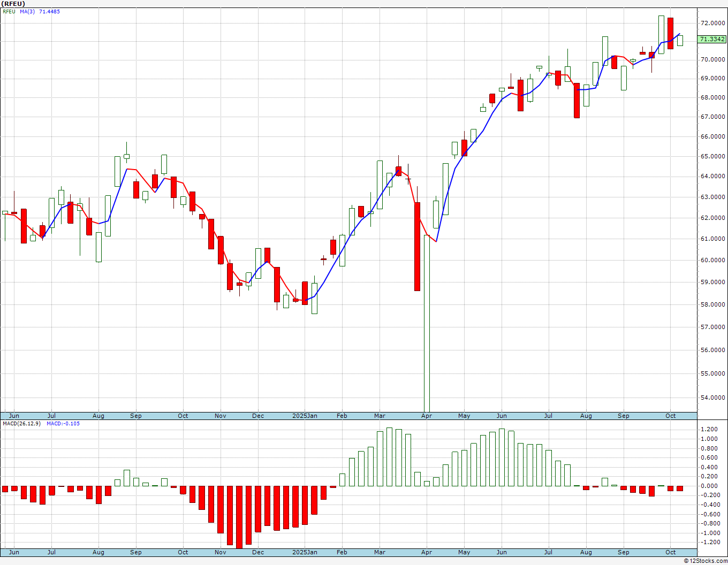Viewport: 728px width, 565px height.
Task: Select the positive "0.200" MACD axis label
Action: (710, 477)
